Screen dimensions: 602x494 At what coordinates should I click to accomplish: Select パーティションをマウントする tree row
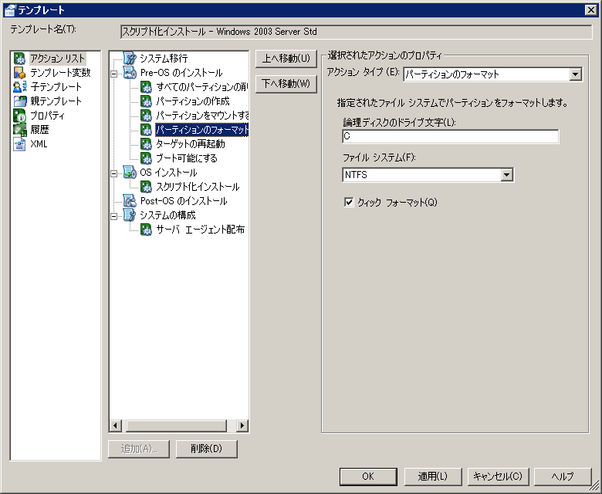pyautogui.click(x=202, y=116)
